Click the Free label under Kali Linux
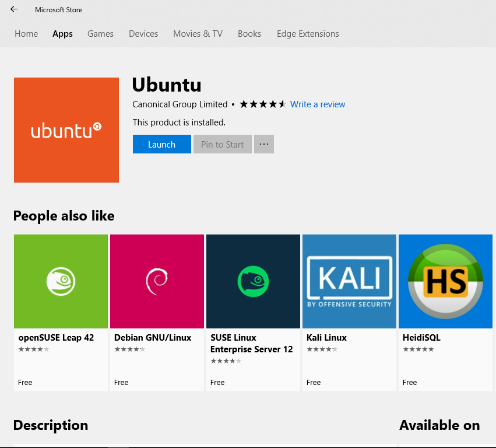Screen dimensions: 496x448 pyautogui.click(x=313, y=382)
